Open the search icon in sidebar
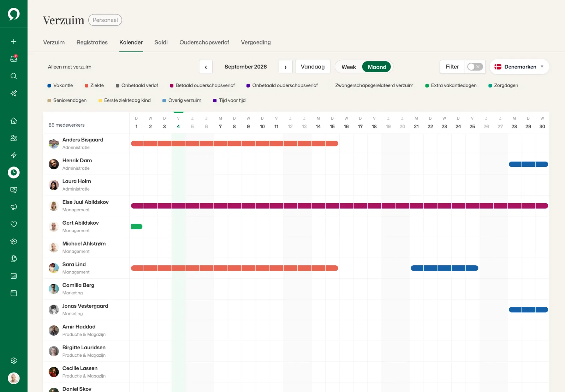The image size is (565, 392). [14, 76]
